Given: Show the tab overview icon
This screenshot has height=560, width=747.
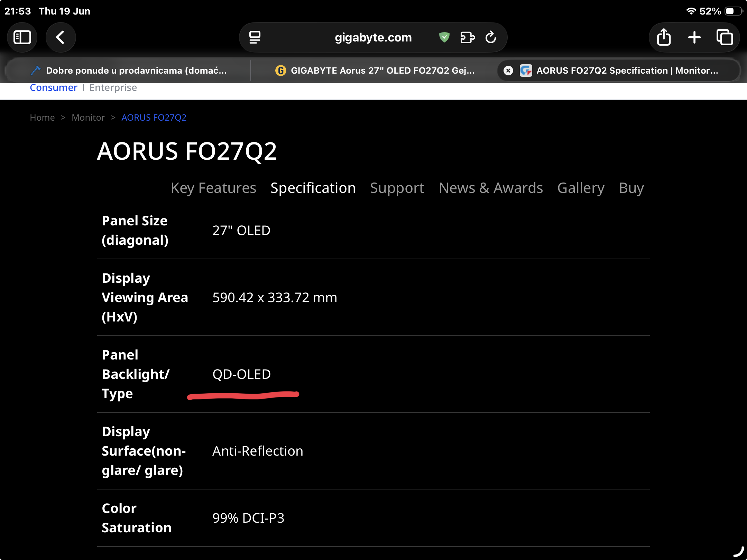Looking at the screenshot, I should pos(725,37).
